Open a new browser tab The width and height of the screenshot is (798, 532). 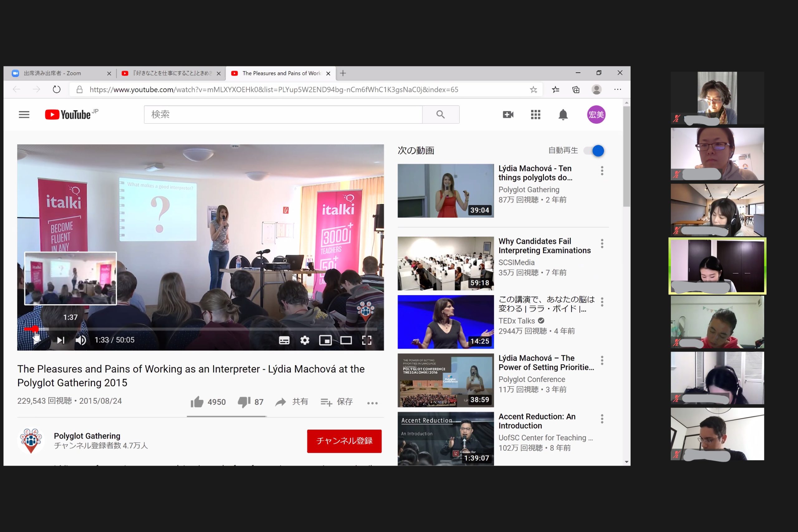coord(343,73)
